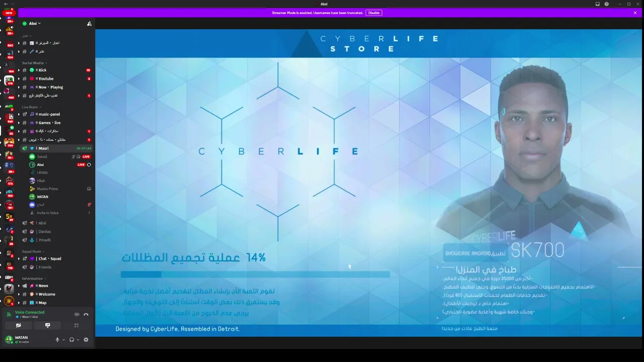This screenshot has width=644, height=362.
Task: Click the LIVE badge next to 3absi2
Action: (86, 156)
